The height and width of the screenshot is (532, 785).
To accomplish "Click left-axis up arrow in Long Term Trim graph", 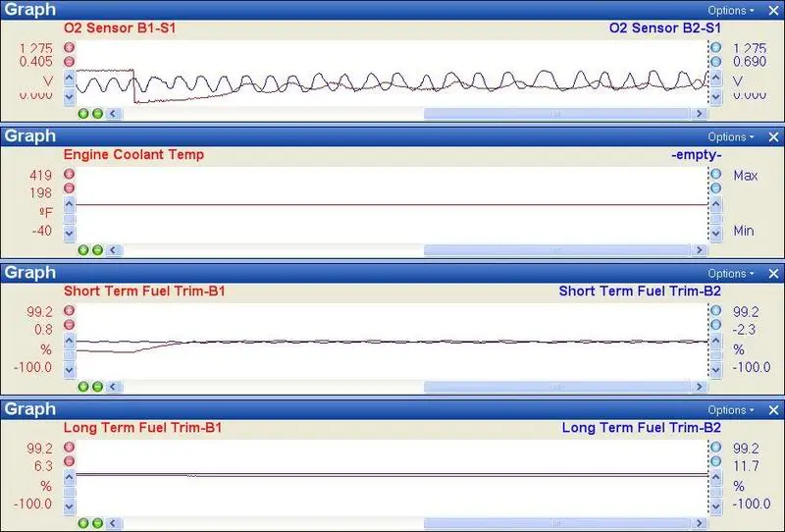I will point(69,477).
